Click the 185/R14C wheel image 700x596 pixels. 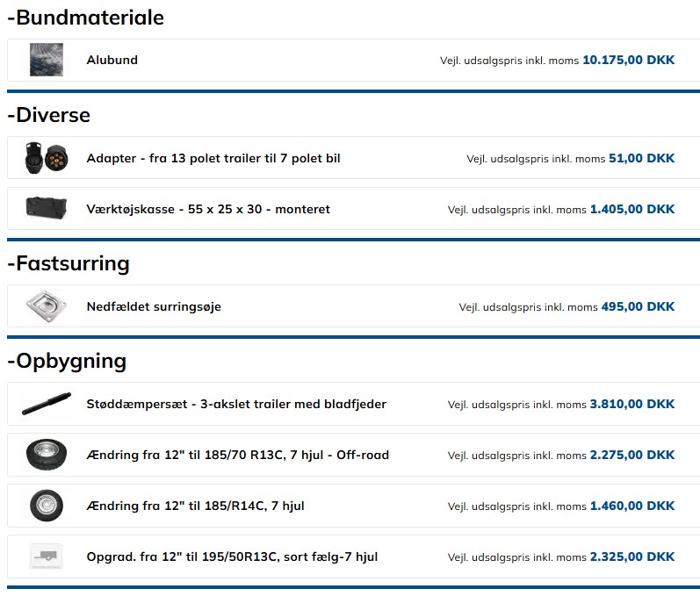(46, 506)
